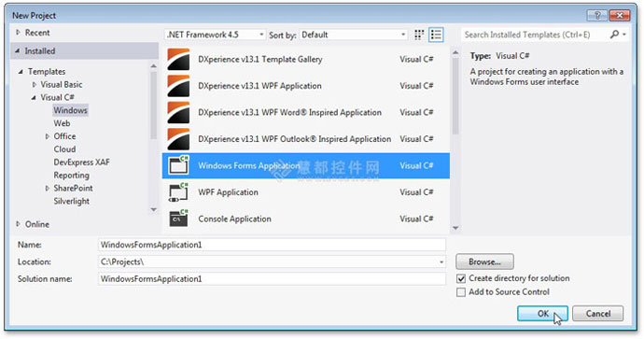Pick the WPF Outlook Inspired Application icon
Screen dimensions: 644x339
178,139
